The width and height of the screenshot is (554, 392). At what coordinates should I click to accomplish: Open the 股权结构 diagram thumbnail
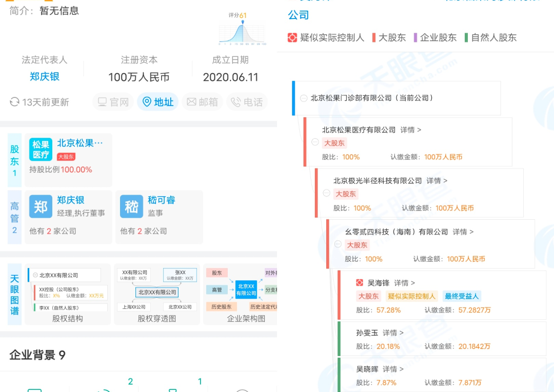click(68, 295)
